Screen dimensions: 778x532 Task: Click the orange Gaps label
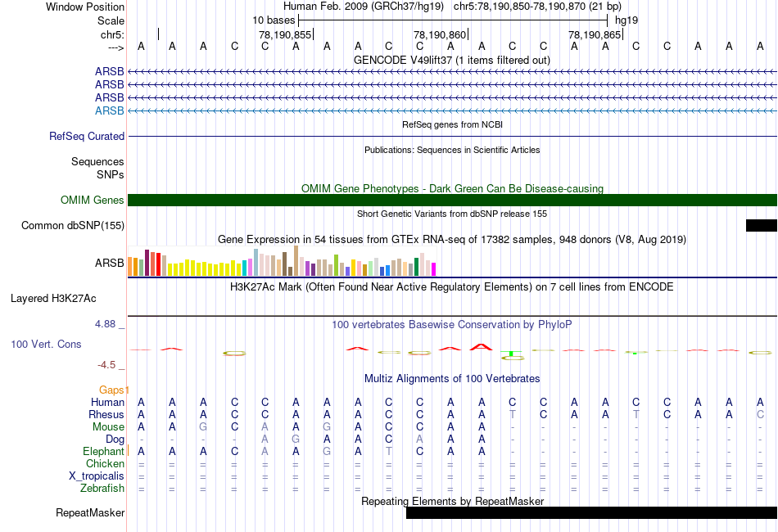pos(111,390)
